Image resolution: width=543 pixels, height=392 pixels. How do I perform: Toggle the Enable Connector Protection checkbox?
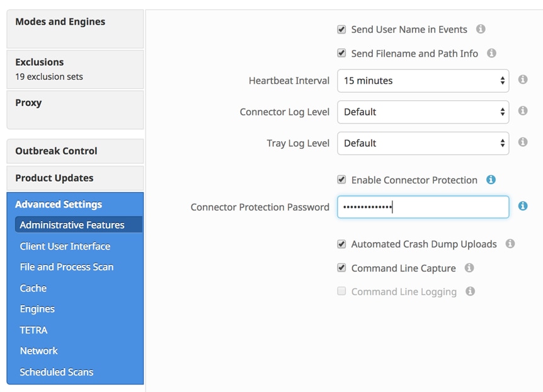pyautogui.click(x=341, y=180)
